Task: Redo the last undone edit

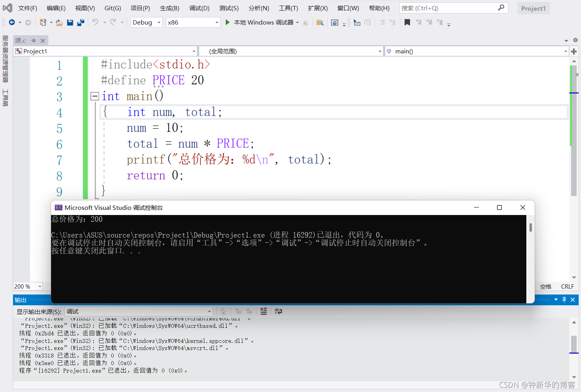Action: [x=113, y=22]
